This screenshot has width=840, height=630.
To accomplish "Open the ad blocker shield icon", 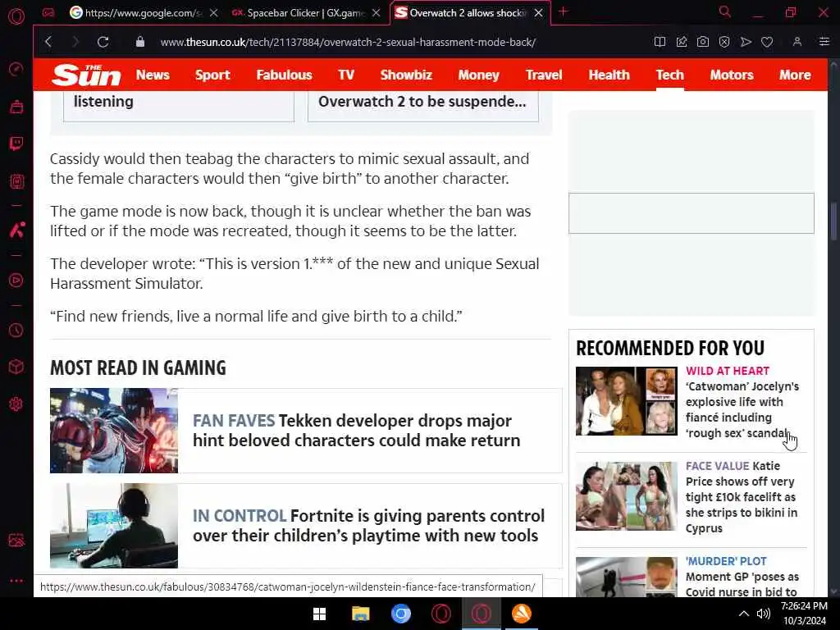I will [x=724, y=42].
